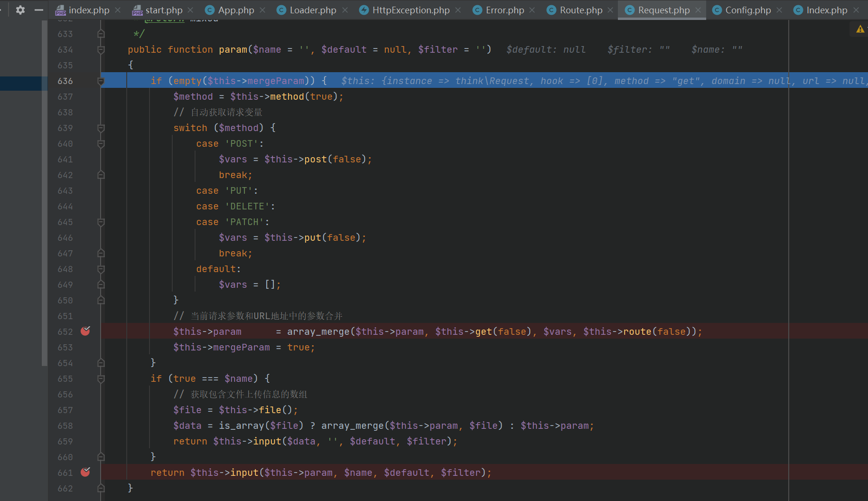The height and width of the screenshot is (501, 868).
Task: Click the exception icon on the HttpException.php tab
Action: [x=364, y=10]
